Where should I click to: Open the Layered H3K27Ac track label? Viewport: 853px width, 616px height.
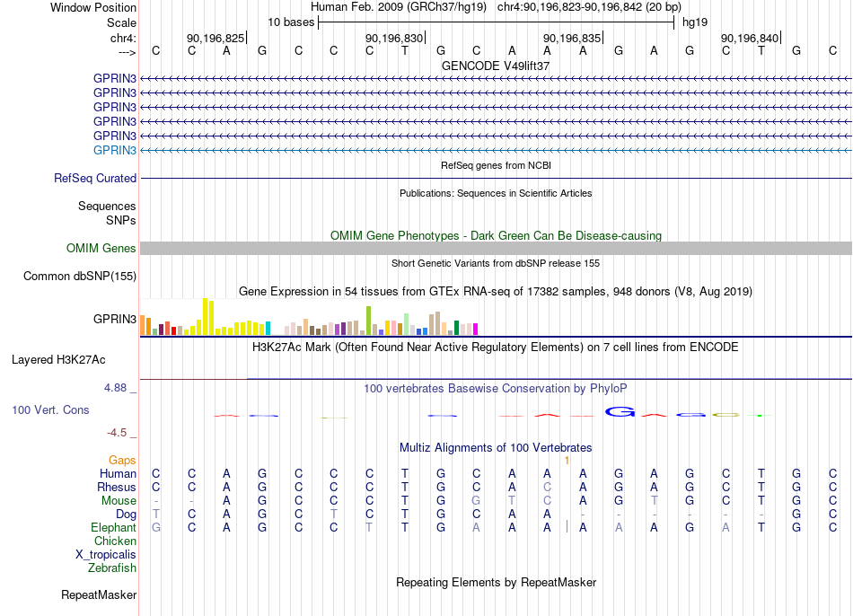click(58, 360)
